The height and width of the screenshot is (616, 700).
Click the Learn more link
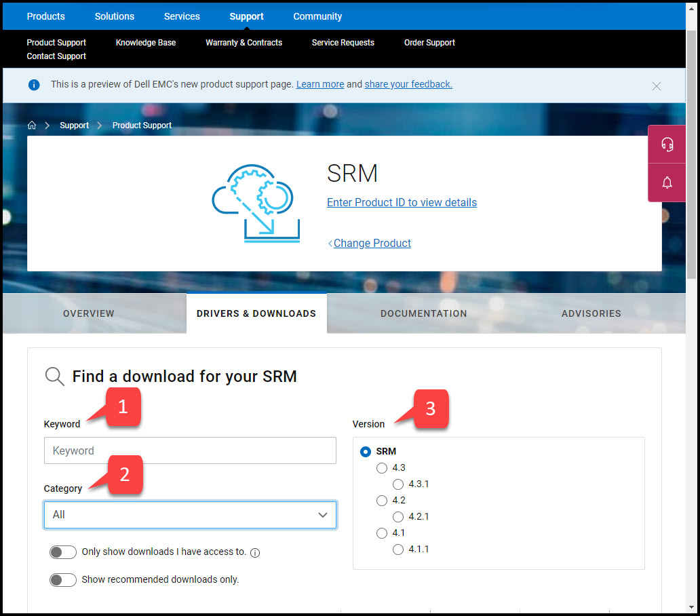click(x=320, y=84)
